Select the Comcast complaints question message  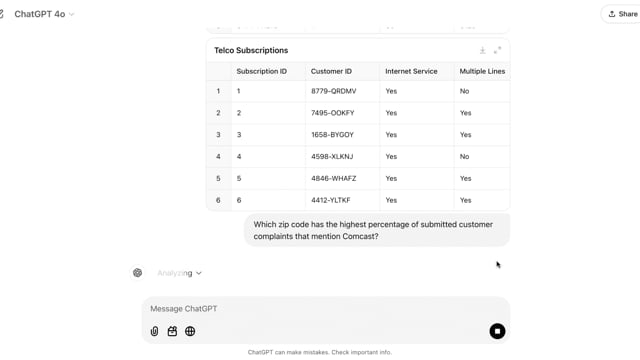click(x=377, y=230)
